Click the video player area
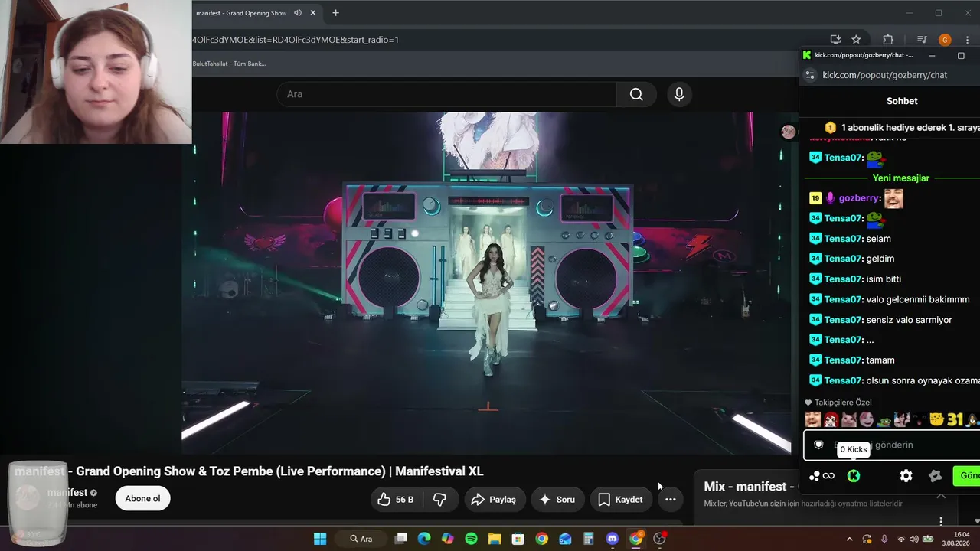Viewport: 980px width, 551px height. coord(486,283)
